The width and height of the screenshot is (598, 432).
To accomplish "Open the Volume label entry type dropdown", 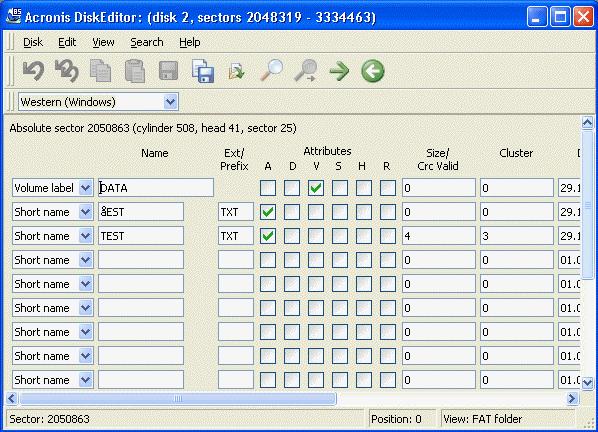I will 85,188.
